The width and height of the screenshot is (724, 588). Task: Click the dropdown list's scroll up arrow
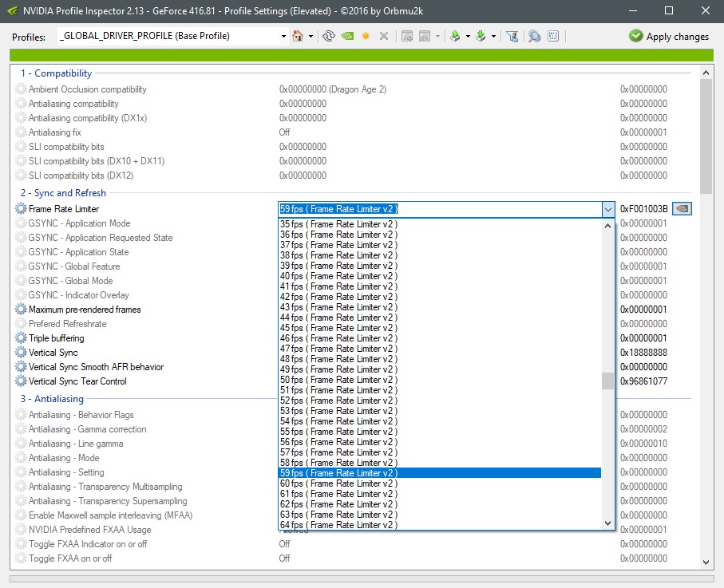tap(607, 226)
